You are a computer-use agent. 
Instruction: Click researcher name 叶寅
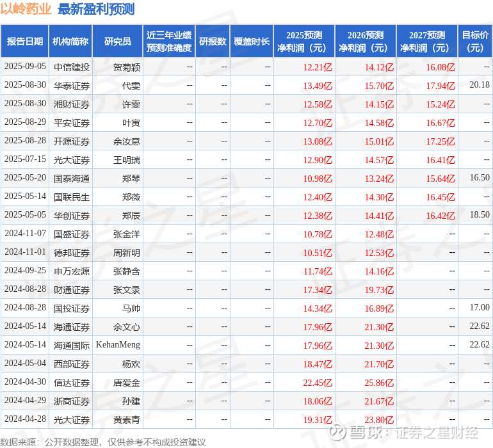click(x=131, y=123)
